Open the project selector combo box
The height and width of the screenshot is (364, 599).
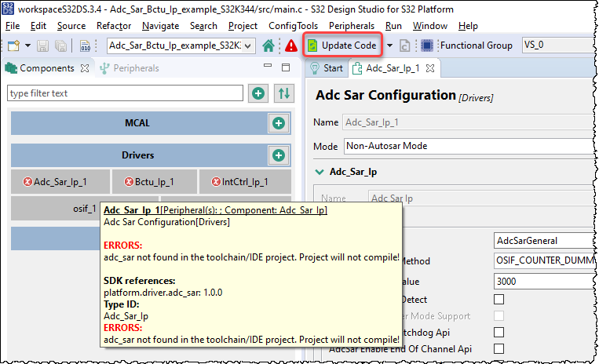pyautogui.click(x=181, y=45)
